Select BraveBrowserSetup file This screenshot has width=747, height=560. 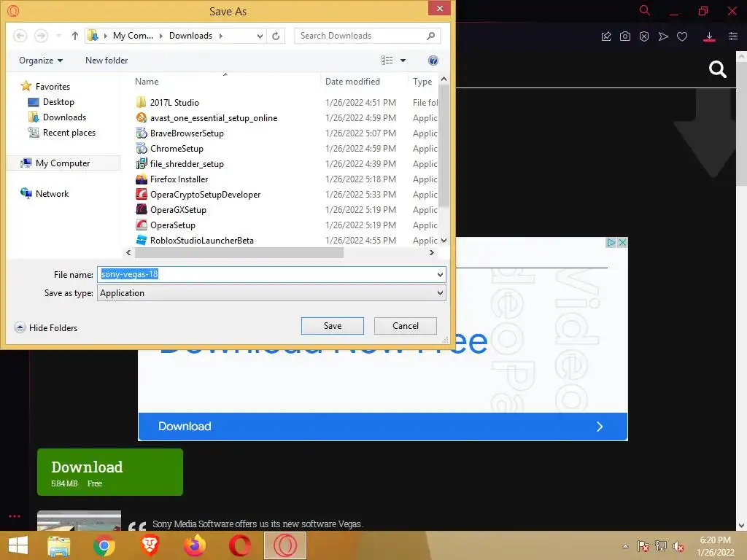pyautogui.click(x=187, y=133)
